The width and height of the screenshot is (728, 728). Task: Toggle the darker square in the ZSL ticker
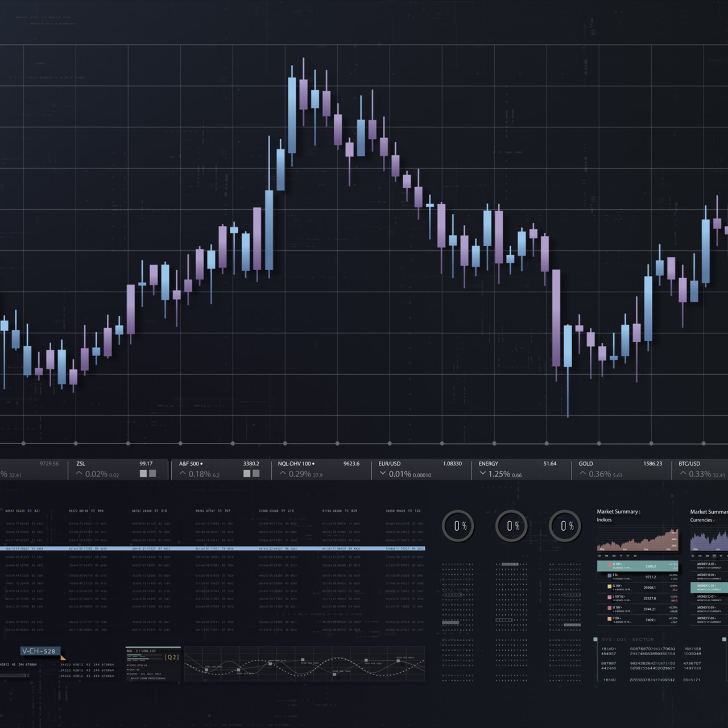point(152,473)
